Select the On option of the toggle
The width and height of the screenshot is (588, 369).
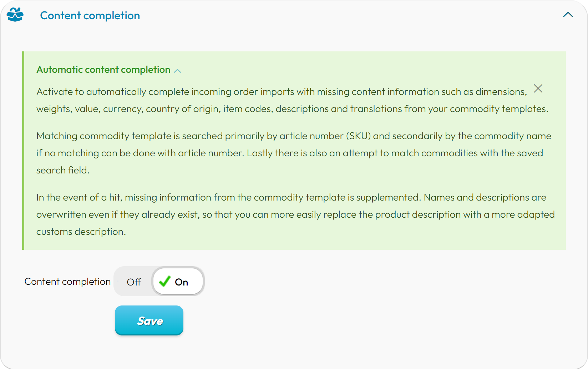pyautogui.click(x=178, y=282)
